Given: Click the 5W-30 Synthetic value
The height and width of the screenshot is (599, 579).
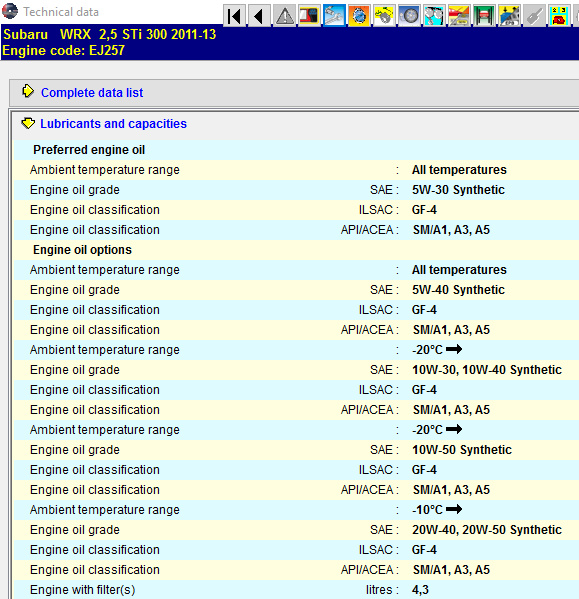Looking at the screenshot, I should point(458,190).
